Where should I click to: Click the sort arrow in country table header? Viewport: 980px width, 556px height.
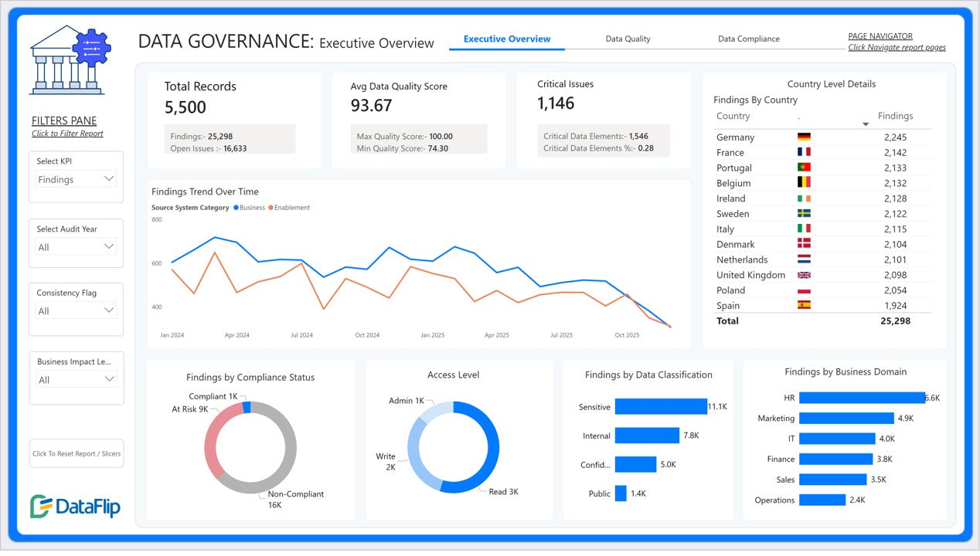tap(866, 124)
